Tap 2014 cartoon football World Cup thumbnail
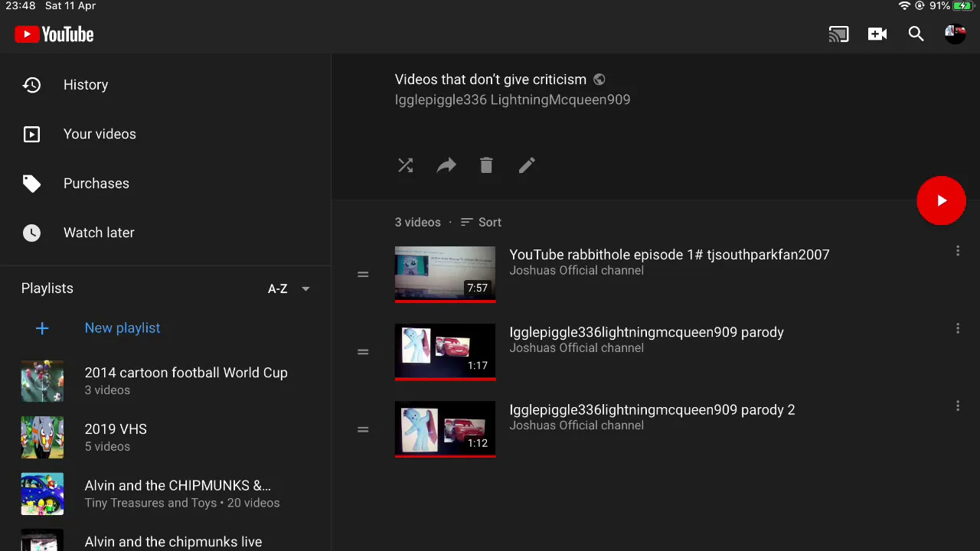The width and height of the screenshot is (980, 551). coord(42,381)
